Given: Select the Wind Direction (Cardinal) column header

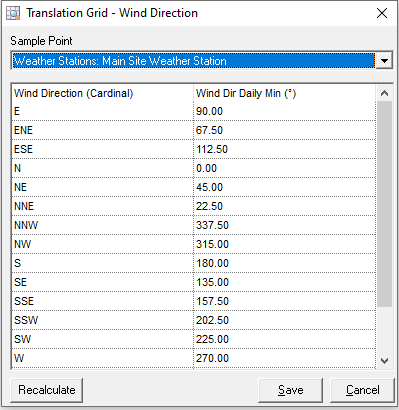Looking at the screenshot, I should 103,93.
